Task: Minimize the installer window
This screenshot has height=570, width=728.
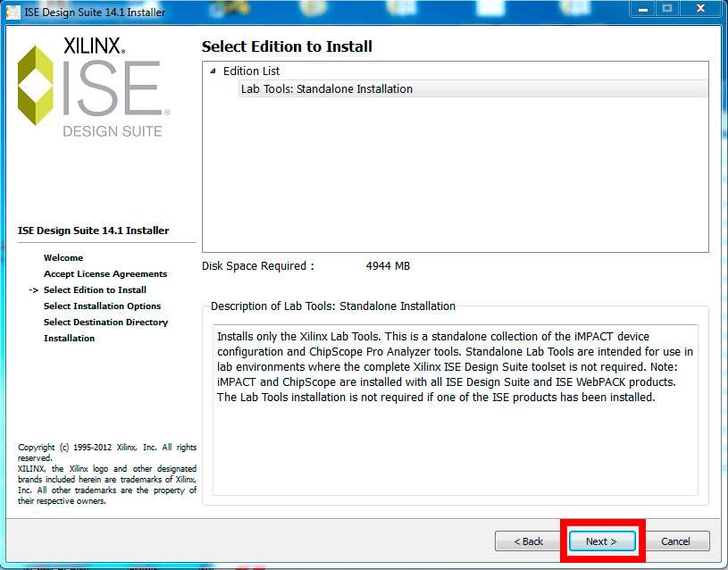Action: tap(641, 9)
